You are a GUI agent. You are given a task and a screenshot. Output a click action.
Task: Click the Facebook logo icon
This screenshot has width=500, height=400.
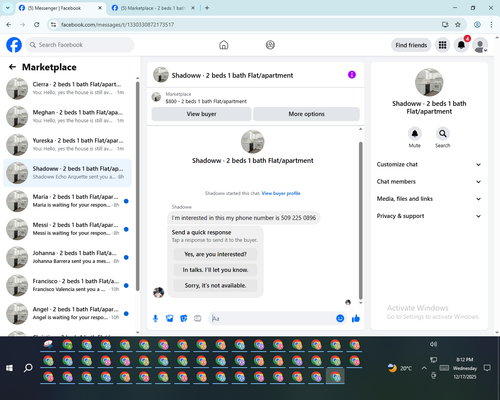click(14, 45)
